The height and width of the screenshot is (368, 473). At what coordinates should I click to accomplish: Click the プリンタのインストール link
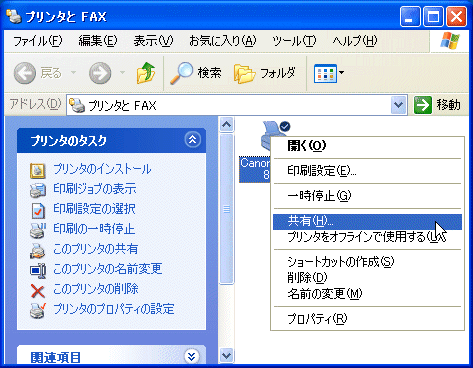[x=102, y=169]
